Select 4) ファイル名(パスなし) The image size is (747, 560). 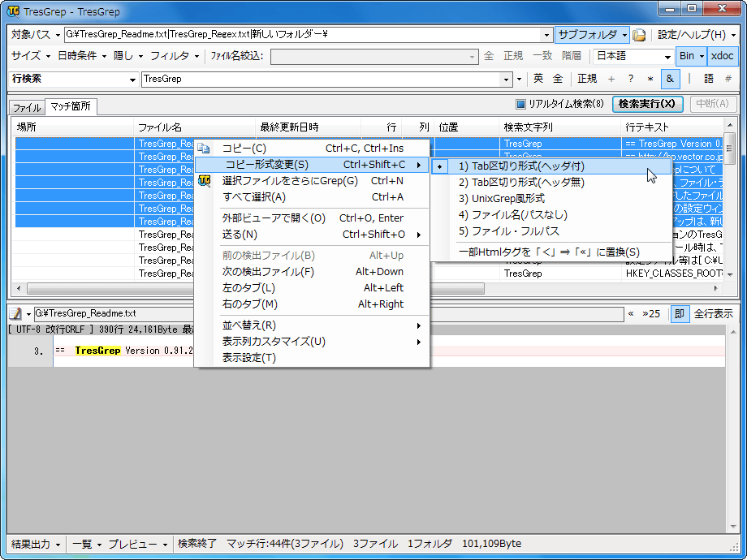tap(551, 215)
